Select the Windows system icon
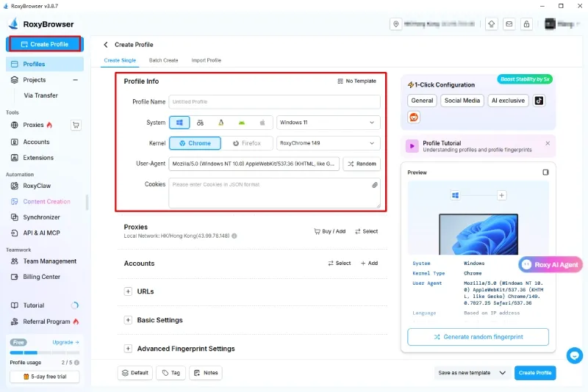 [179, 123]
